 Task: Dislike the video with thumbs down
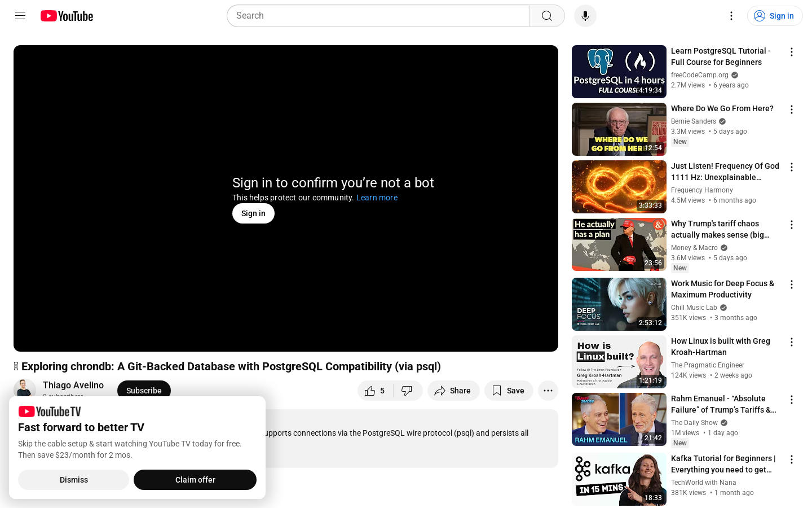[408, 391]
